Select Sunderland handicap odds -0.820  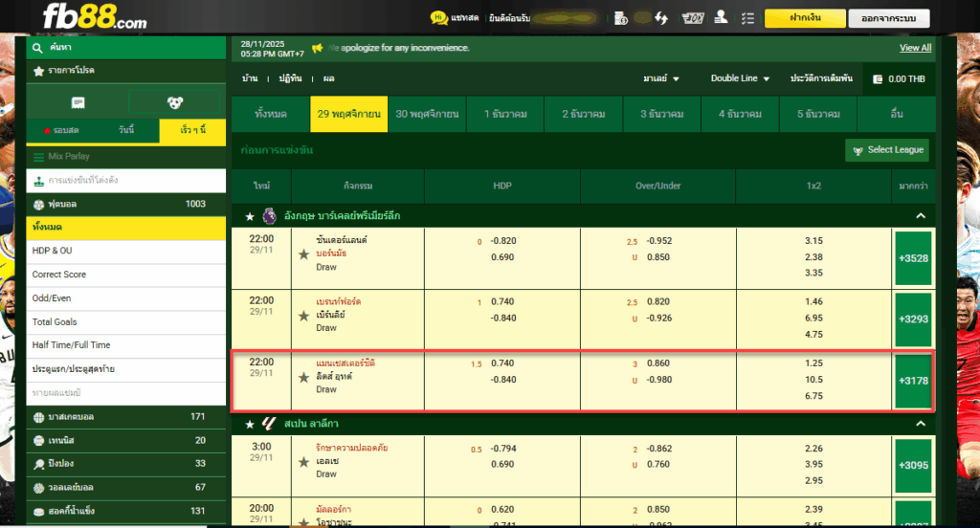coord(503,241)
